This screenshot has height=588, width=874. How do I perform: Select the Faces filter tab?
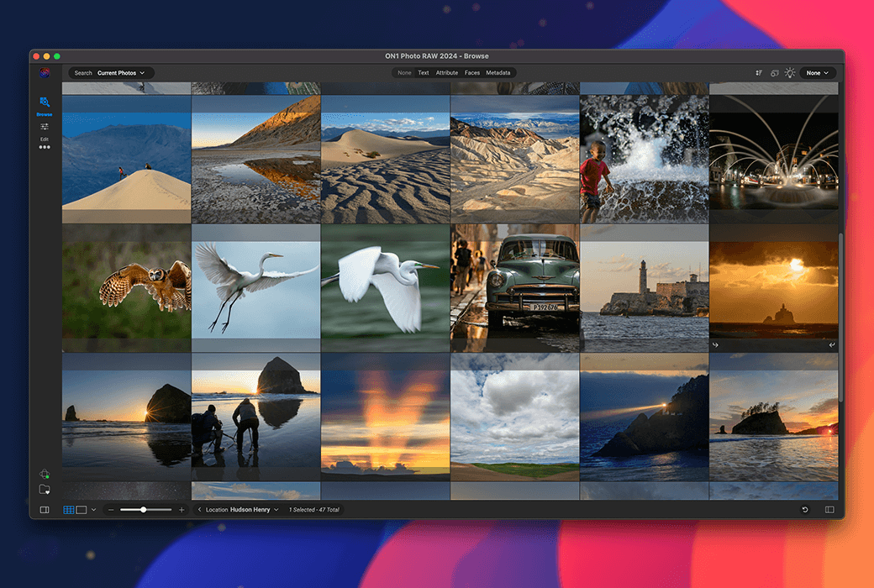click(x=472, y=72)
